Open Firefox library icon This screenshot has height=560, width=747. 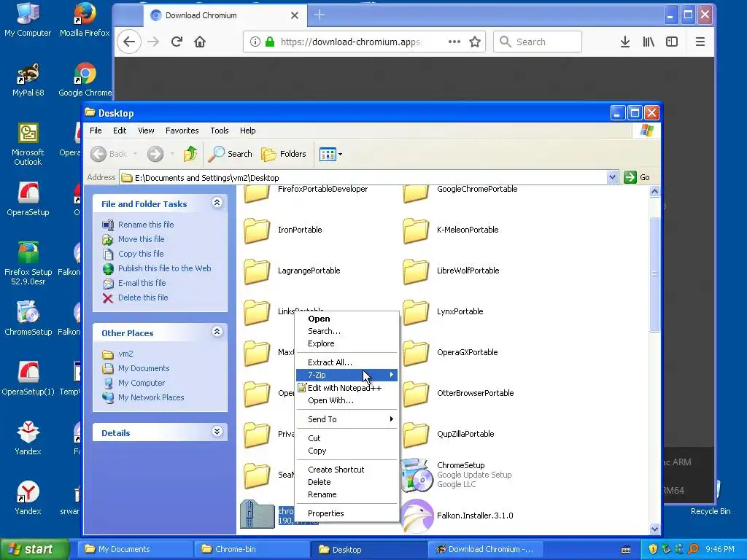point(649,42)
